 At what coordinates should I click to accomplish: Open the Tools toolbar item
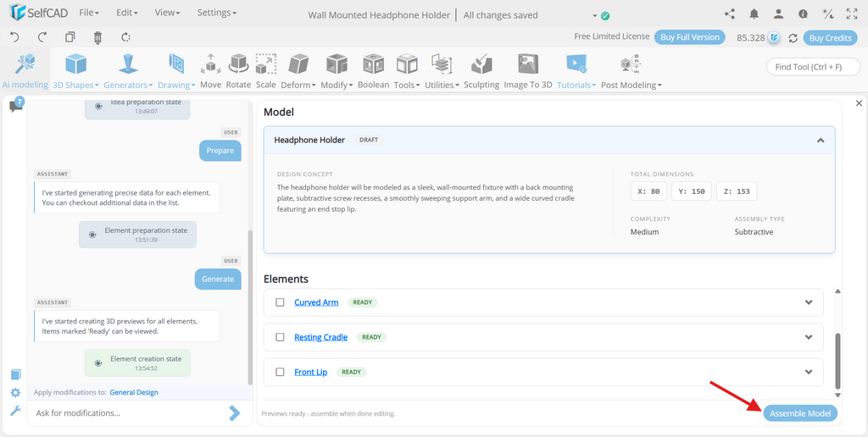407,71
